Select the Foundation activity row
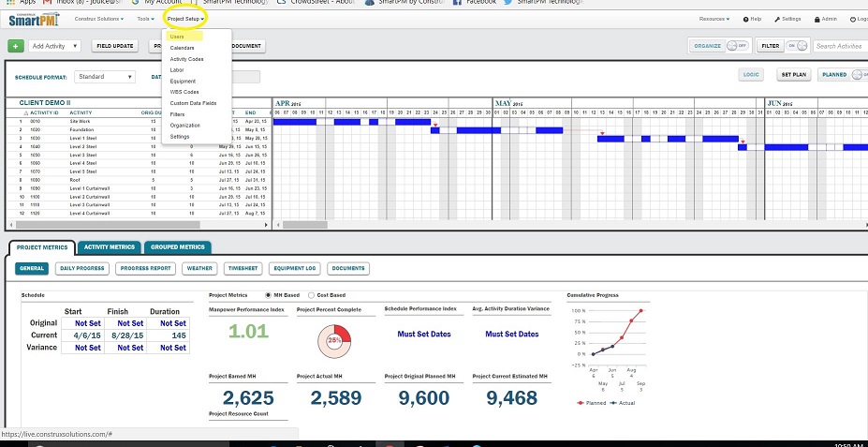Image resolution: width=868 pixels, height=447 pixels. (139, 129)
